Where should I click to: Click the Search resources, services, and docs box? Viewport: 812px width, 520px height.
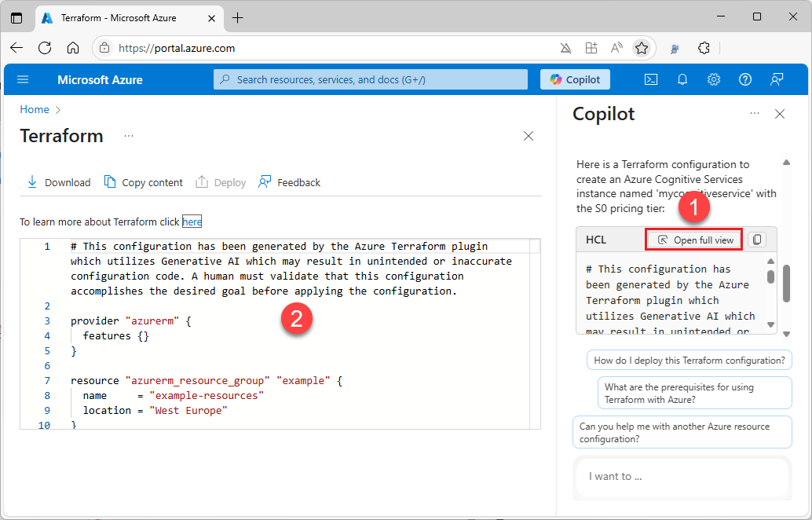[371, 79]
